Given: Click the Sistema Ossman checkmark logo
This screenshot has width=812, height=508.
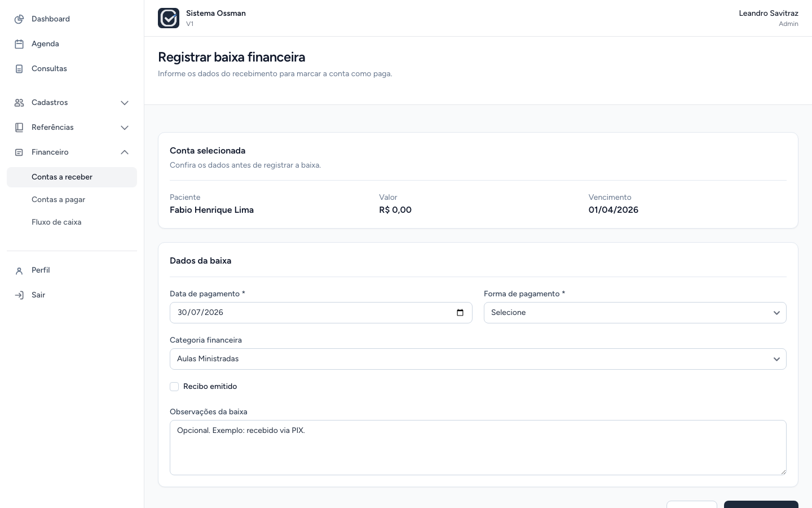Looking at the screenshot, I should pyautogui.click(x=169, y=18).
